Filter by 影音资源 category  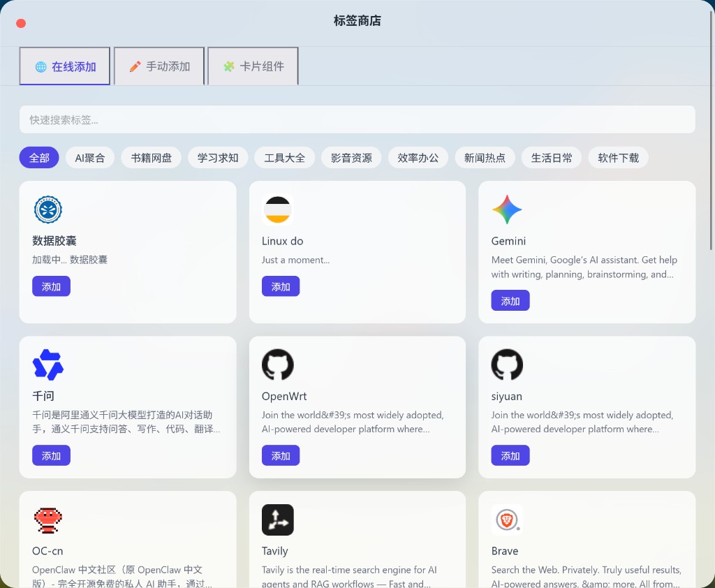(x=352, y=158)
